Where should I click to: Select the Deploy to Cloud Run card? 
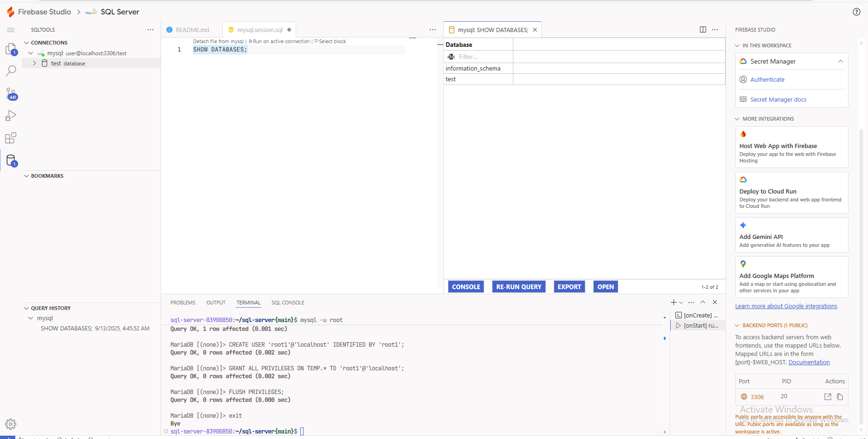click(x=791, y=193)
